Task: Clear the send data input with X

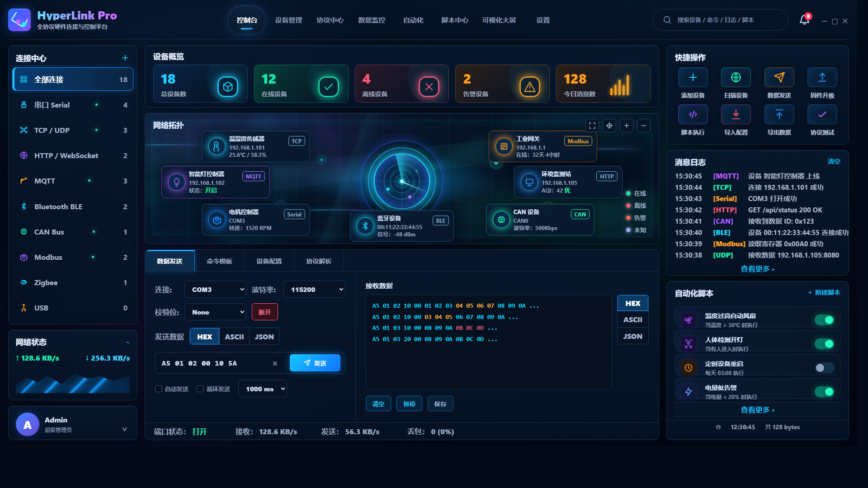Action: click(x=275, y=363)
